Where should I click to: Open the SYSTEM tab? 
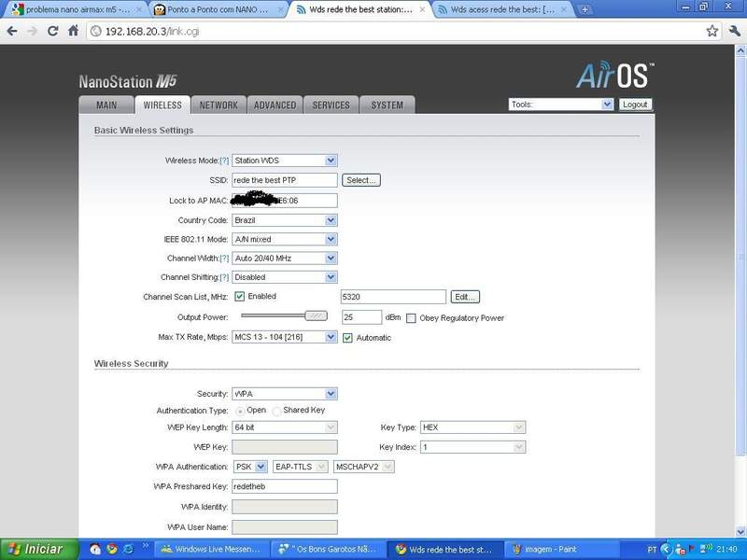coord(388,105)
